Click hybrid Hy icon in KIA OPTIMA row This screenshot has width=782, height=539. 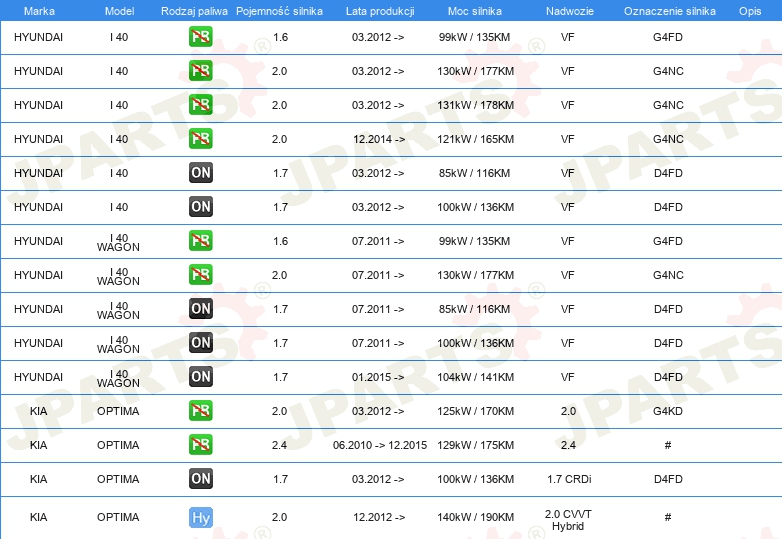(x=200, y=517)
